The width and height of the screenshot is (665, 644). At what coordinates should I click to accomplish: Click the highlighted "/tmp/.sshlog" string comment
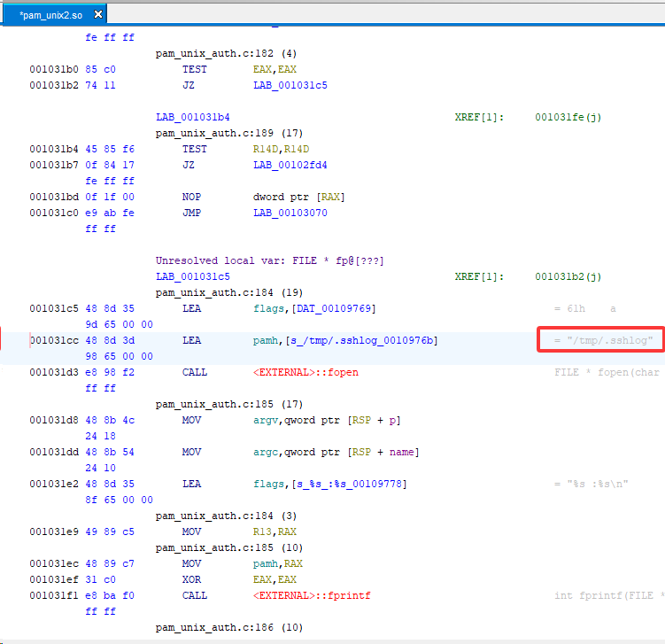click(600, 340)
